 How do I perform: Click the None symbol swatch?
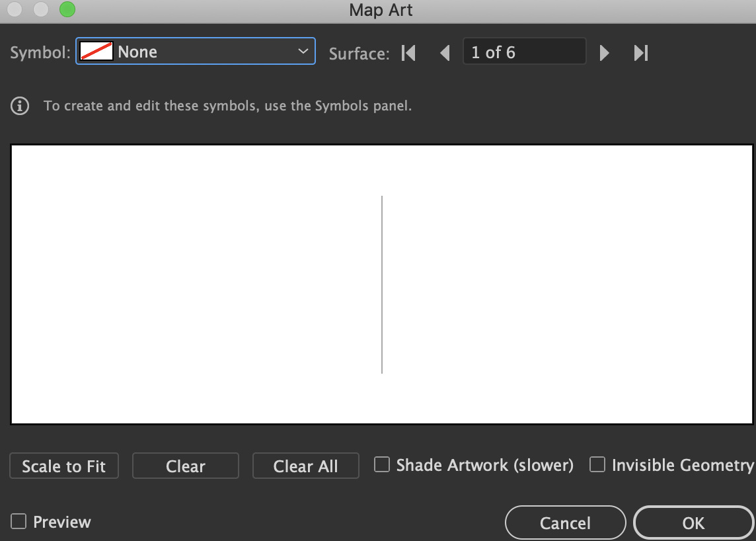tap(96, 52)
